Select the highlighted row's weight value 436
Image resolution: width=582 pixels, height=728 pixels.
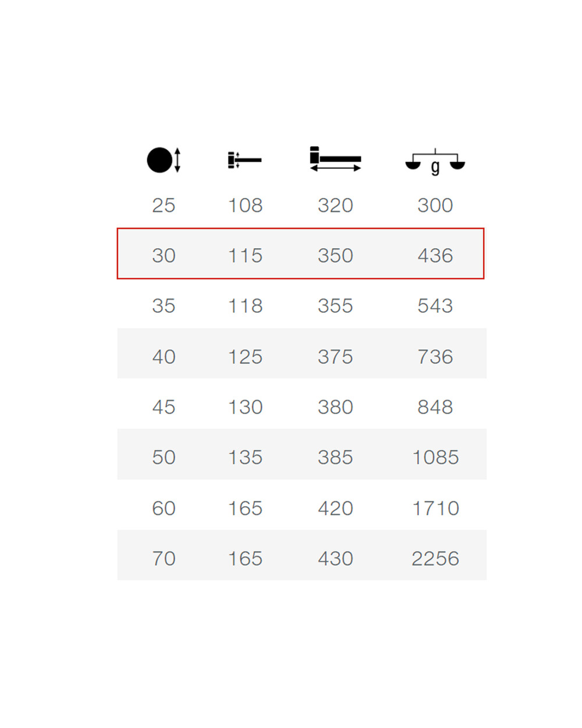[435, 256]
